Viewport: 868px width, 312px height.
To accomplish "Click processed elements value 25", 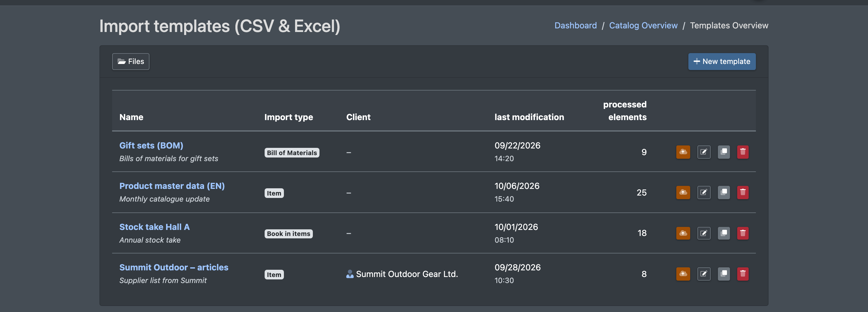I will (642, 193).
